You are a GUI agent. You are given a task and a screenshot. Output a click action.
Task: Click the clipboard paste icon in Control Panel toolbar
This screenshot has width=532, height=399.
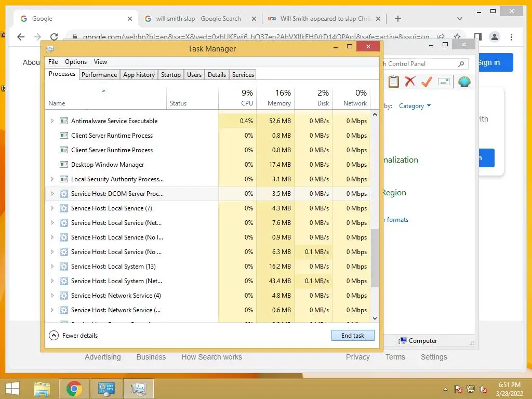(x=394, y=82)
